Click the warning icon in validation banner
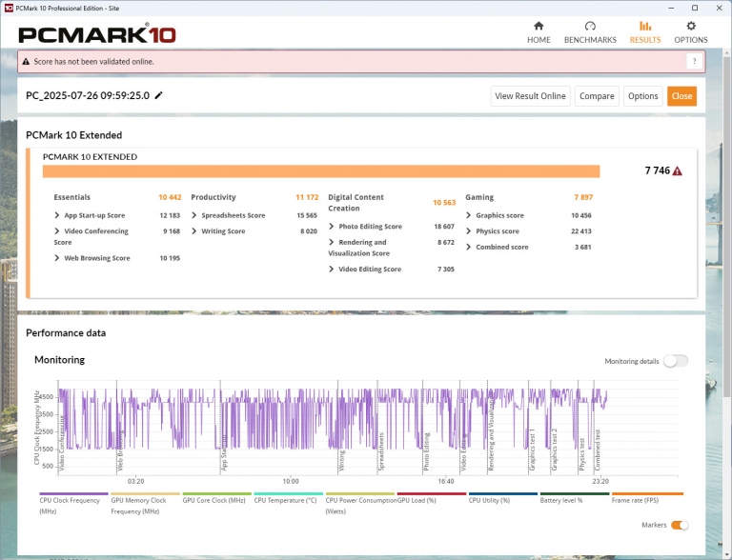The image size is (732, 560). tap(26, 62)
